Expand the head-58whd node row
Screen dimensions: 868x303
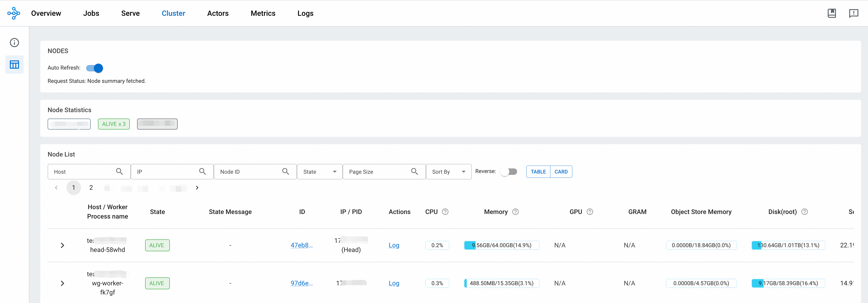point(62,245)
